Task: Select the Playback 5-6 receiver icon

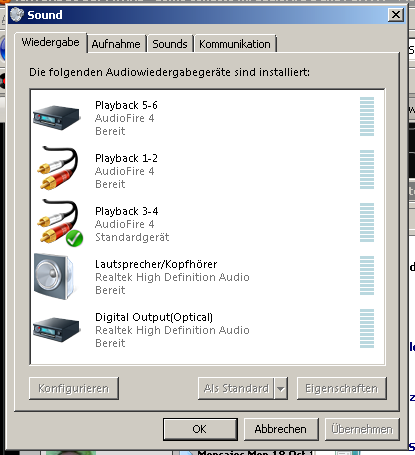Action: click(x=57, y=117)
